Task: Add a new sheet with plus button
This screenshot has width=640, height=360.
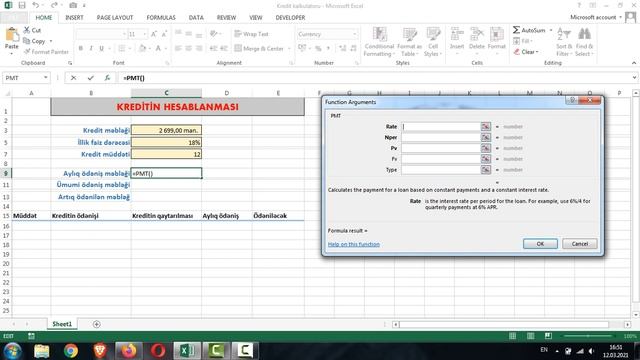Action: 97,324
